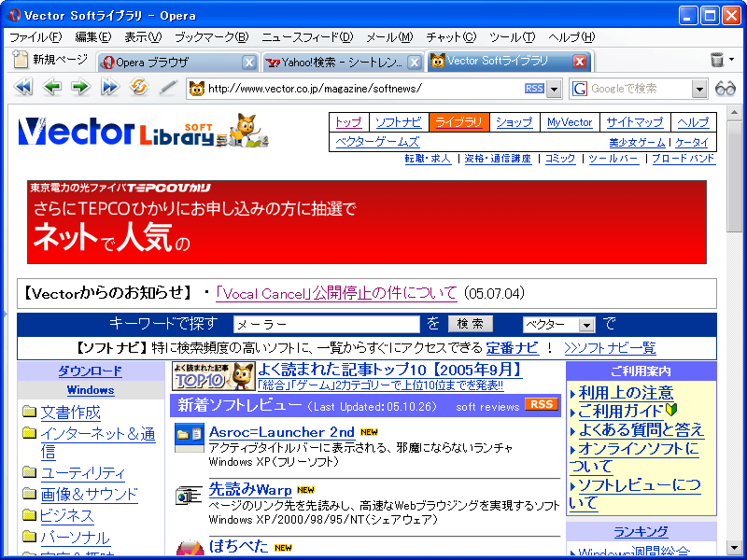Click the Rewind navigation icon

click(22, 88)
